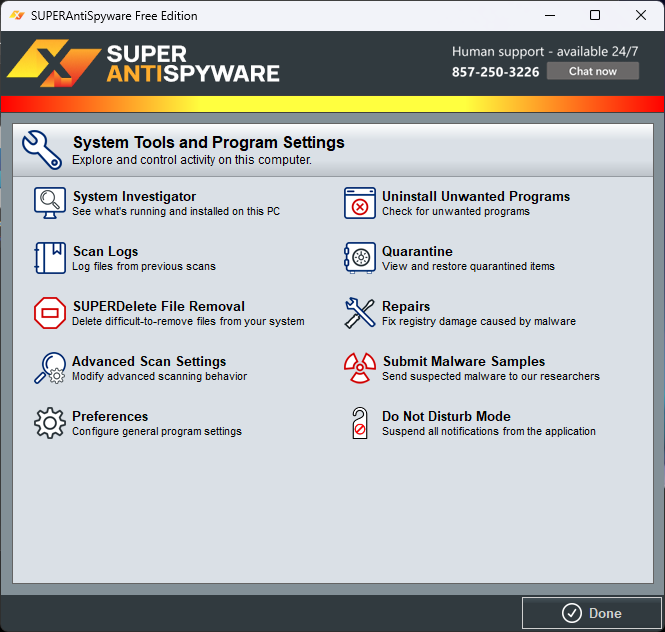Open Uninstall Unwanted Programs title
The height and width of the screenshot is (632, 665).
tap(476, 196)
